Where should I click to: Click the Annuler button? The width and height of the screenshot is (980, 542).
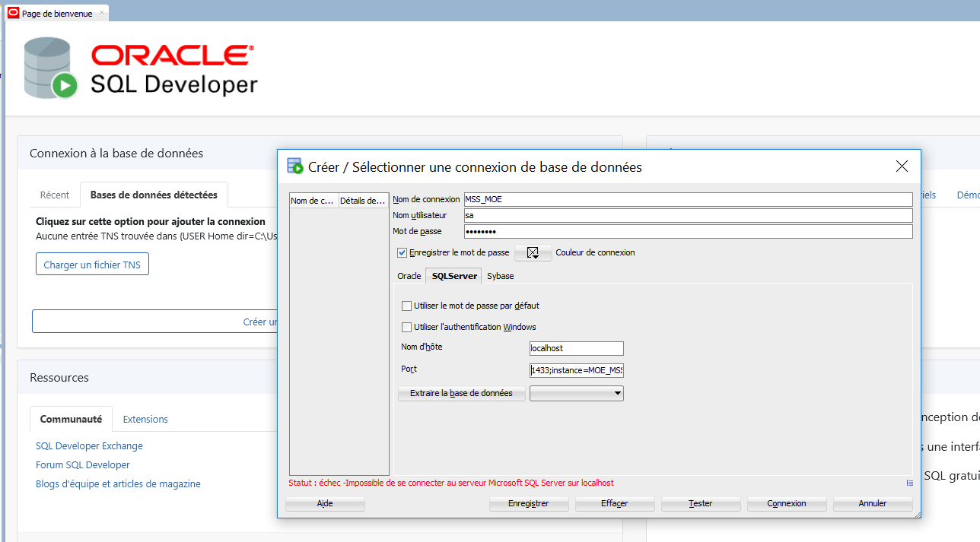click(x=873, y=503)
